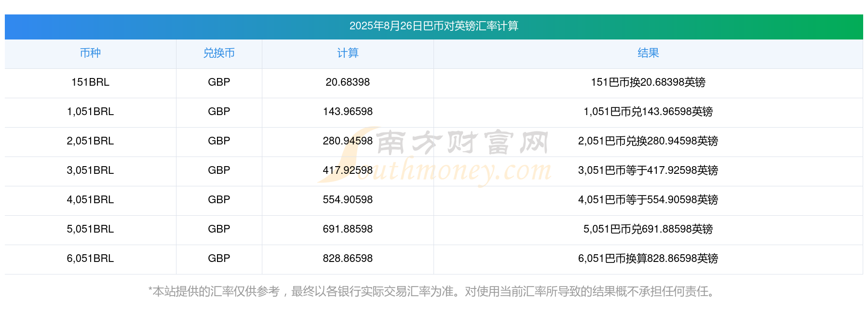The height and width of the screenshot is (313, 868).
Task: Click the 结果 column header
Action: 648,53
